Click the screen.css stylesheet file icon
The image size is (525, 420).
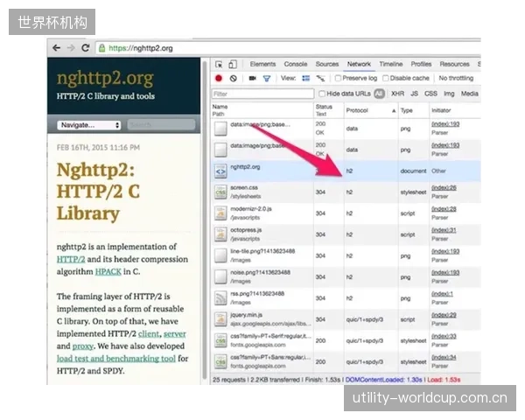click(220, 192)
